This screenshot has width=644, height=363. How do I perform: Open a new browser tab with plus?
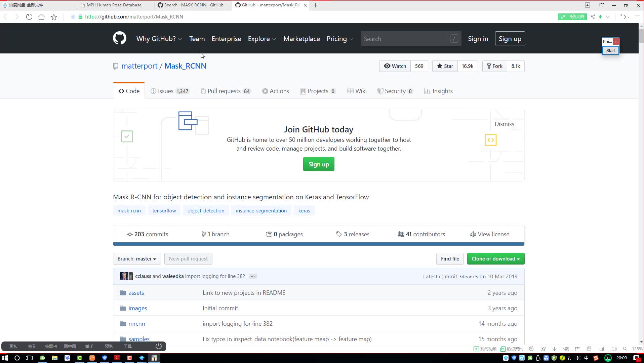pos(315,5)
